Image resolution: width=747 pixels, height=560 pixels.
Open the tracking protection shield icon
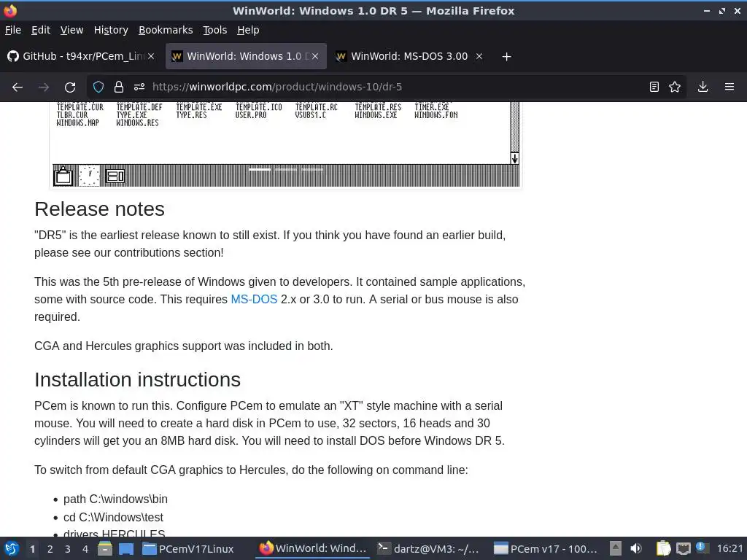98,87
